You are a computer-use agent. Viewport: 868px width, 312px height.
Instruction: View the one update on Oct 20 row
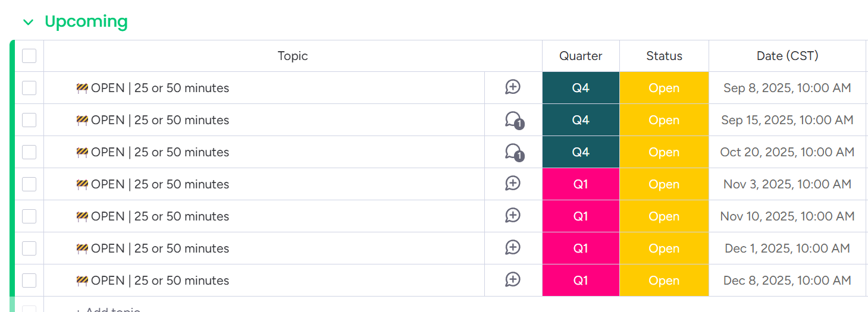tap(513, 152)
